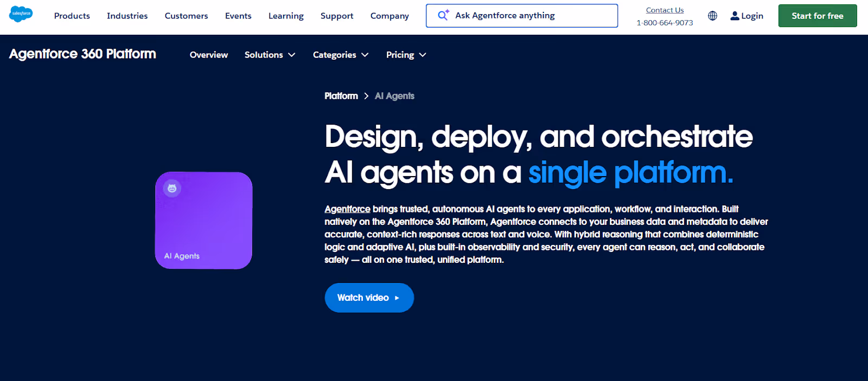Click the Salesforce cloud logo
Screen dimensions: 868x381
[x=21, y=14]
